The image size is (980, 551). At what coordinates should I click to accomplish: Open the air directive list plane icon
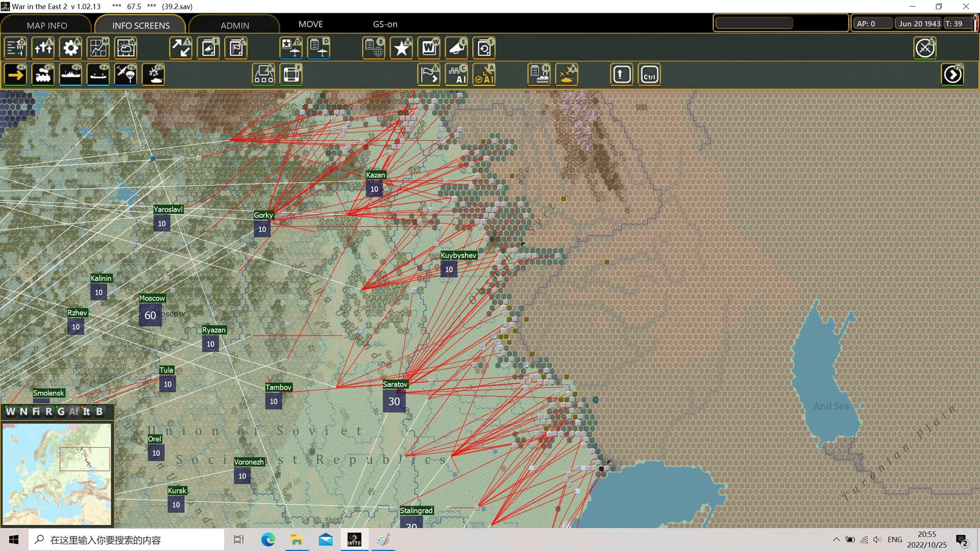[319, 48]
